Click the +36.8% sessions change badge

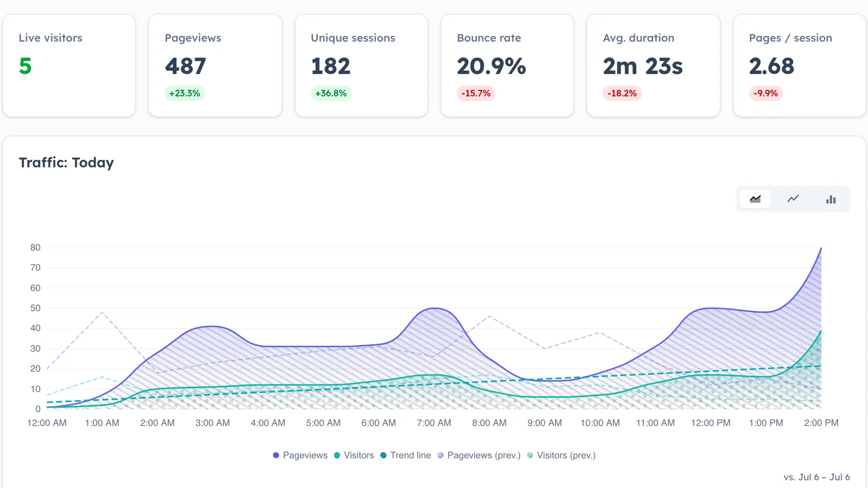coord(331,93)
